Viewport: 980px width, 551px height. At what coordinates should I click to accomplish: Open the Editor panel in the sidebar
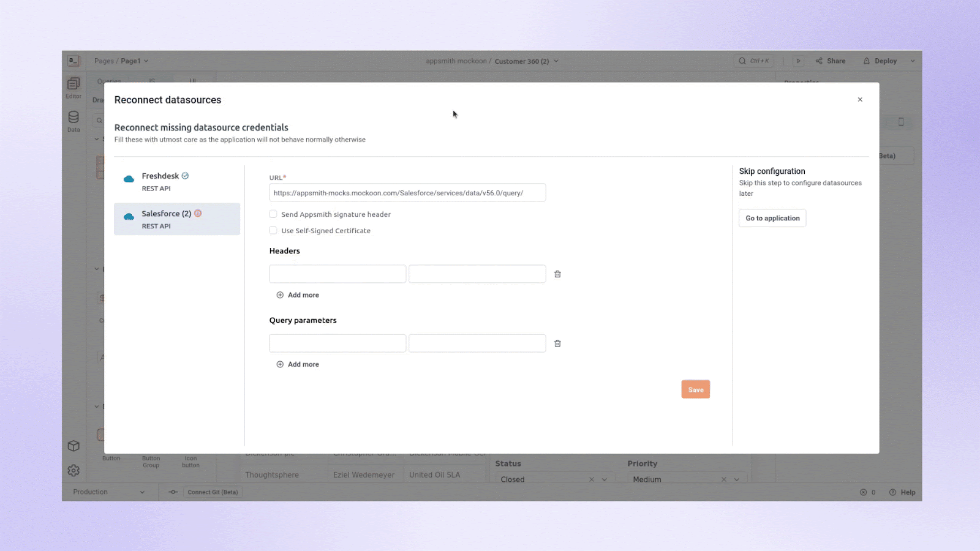(73, 88)
